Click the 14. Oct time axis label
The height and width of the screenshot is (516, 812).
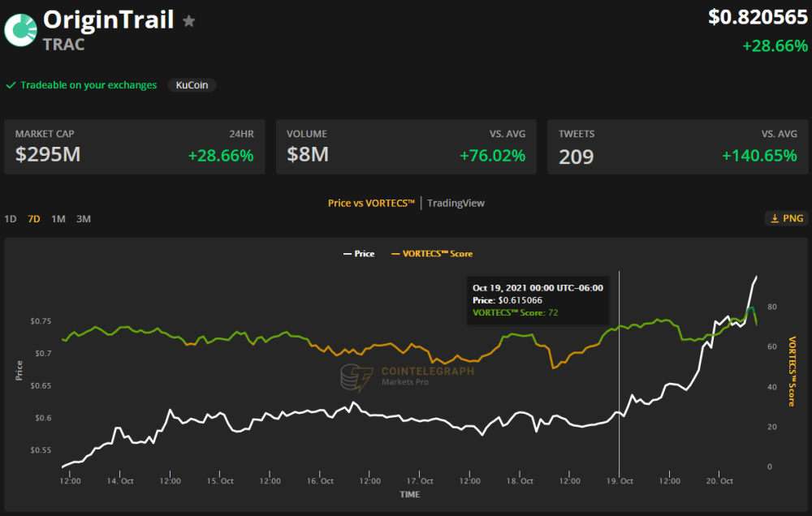[x=120, y=481]
